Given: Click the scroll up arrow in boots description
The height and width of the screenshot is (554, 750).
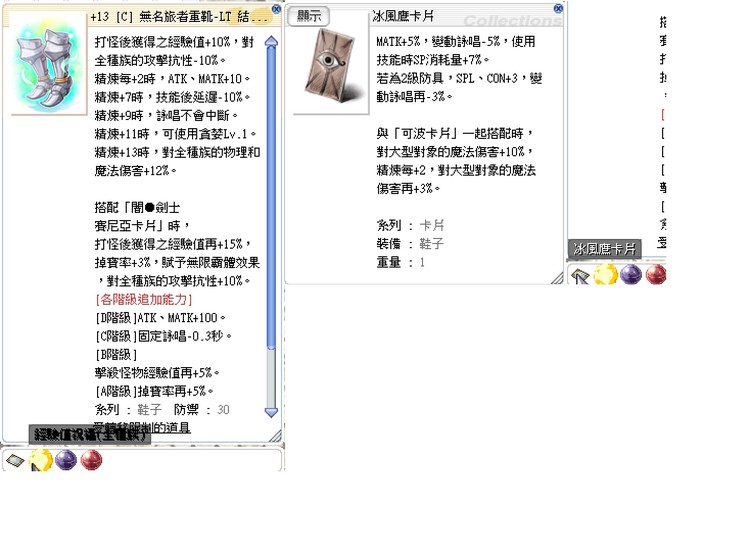Looking at the screenshot, I should pos(271,42).
